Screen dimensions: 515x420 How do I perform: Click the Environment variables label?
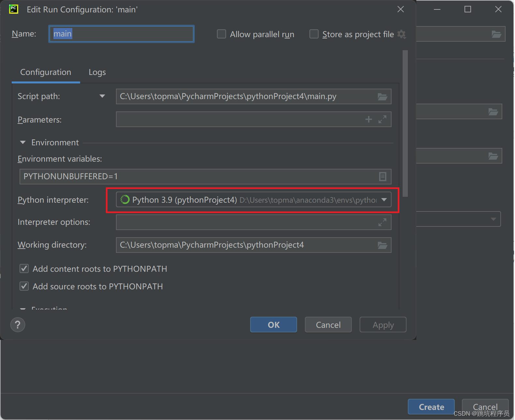pyautogui.click(x=60, y=159)
